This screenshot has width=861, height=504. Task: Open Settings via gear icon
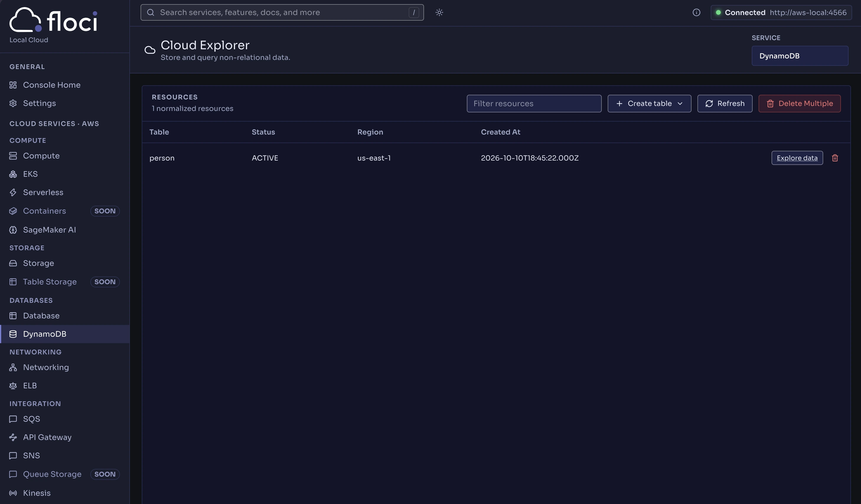pos(13,103)
